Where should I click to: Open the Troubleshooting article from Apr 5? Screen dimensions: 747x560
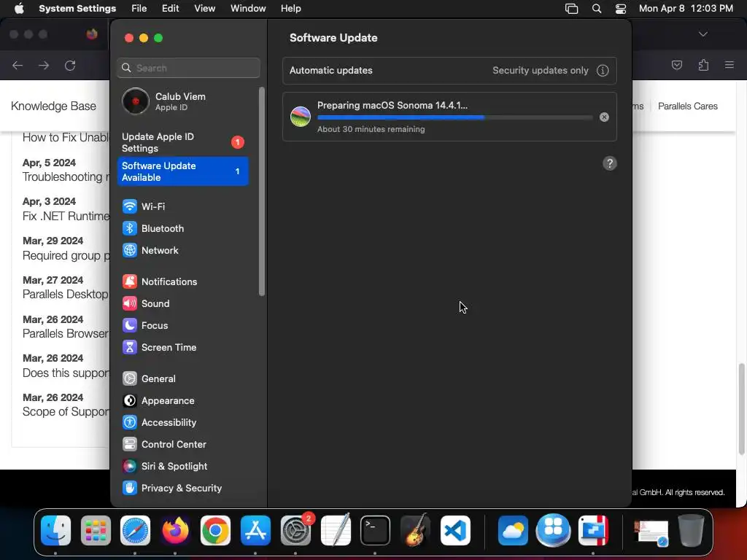66,177
